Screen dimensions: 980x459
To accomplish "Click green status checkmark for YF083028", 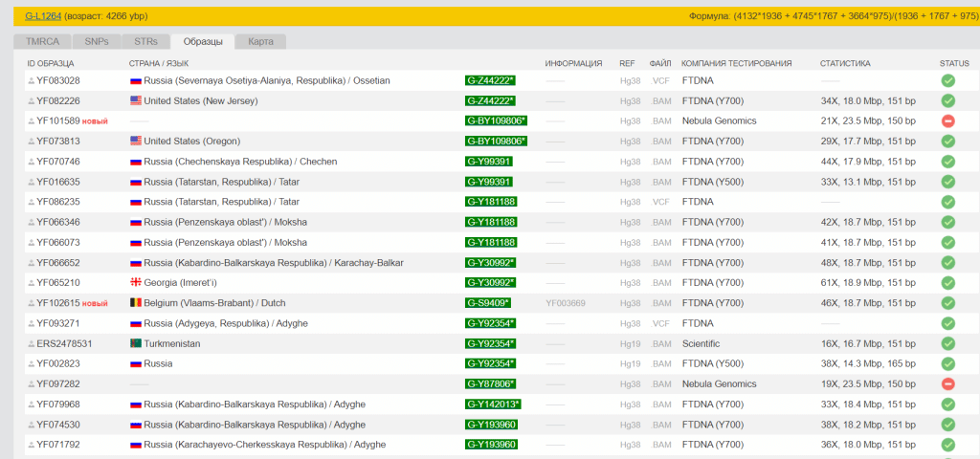I will 947,80.
